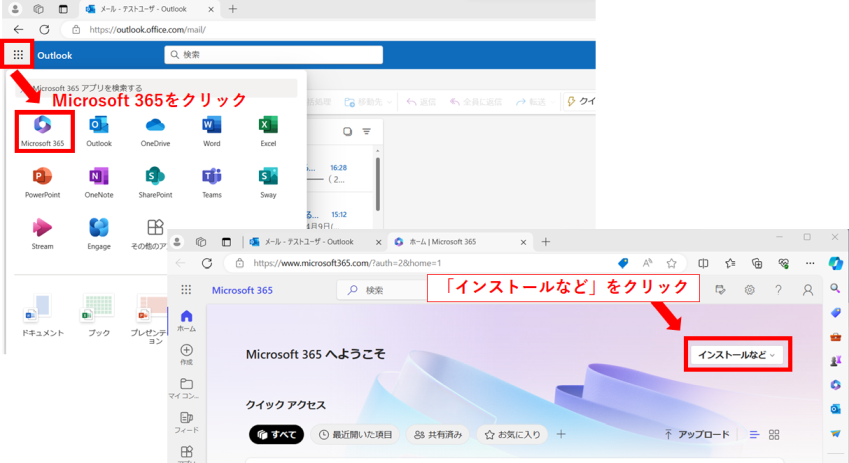Switch to the ホーム | Microsoft 365 tab
Viewport: 849px width, 463px height.
point(442,242)
